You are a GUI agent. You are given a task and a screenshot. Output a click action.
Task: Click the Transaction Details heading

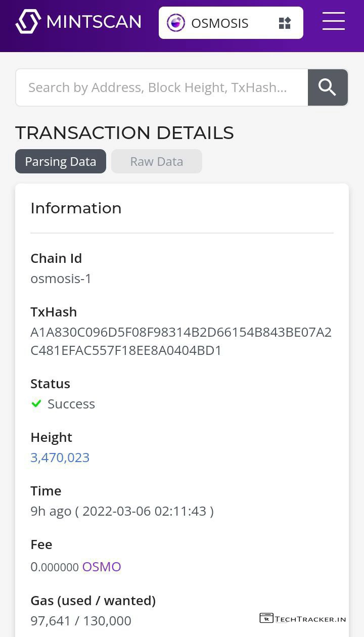click(124, 132)
